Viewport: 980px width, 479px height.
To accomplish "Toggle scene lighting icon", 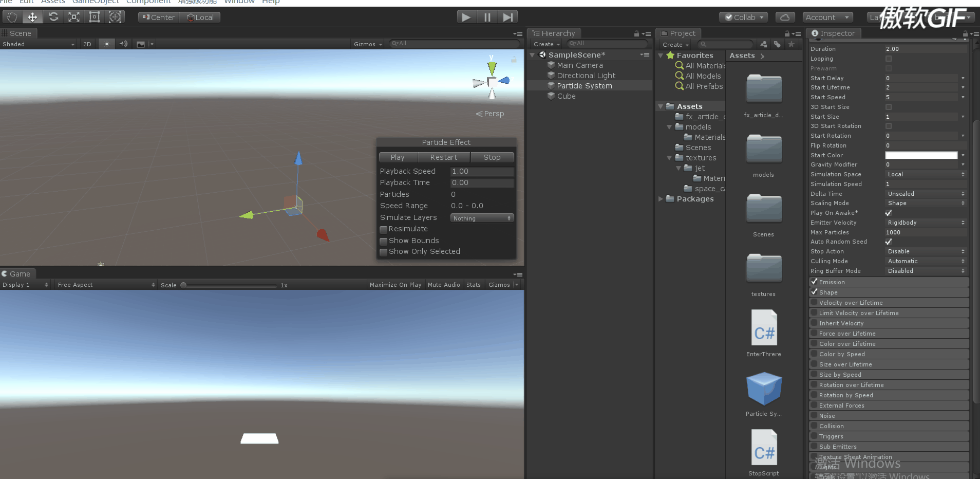I will 106,44.
